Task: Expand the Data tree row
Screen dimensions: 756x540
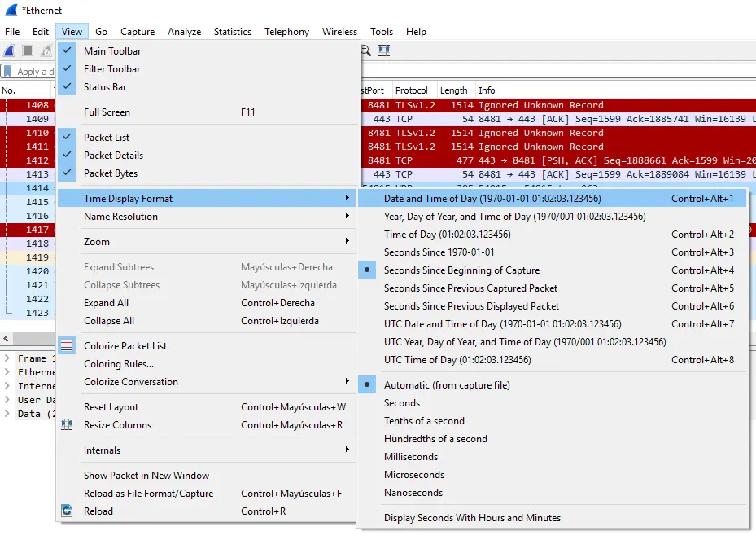Action: 7,414
